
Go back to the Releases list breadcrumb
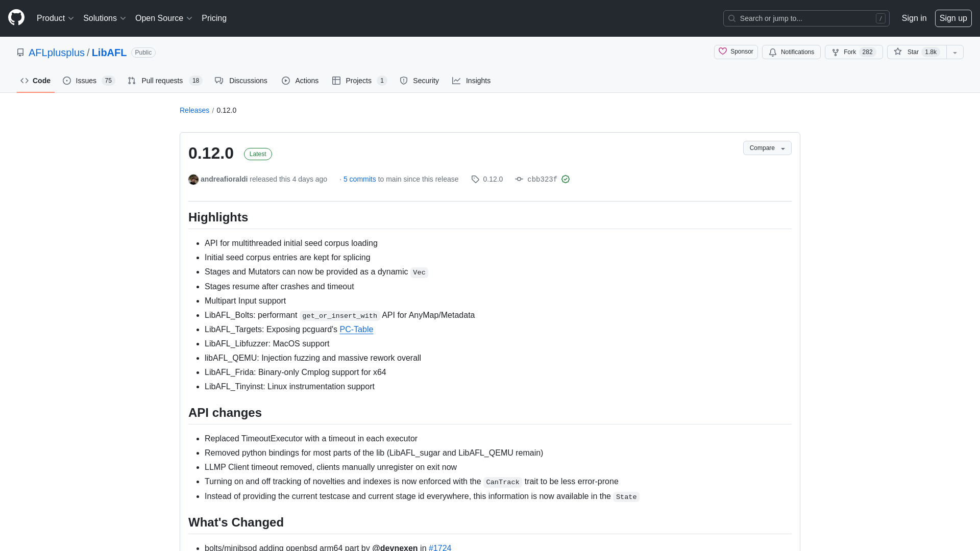[x=194, y=110]
